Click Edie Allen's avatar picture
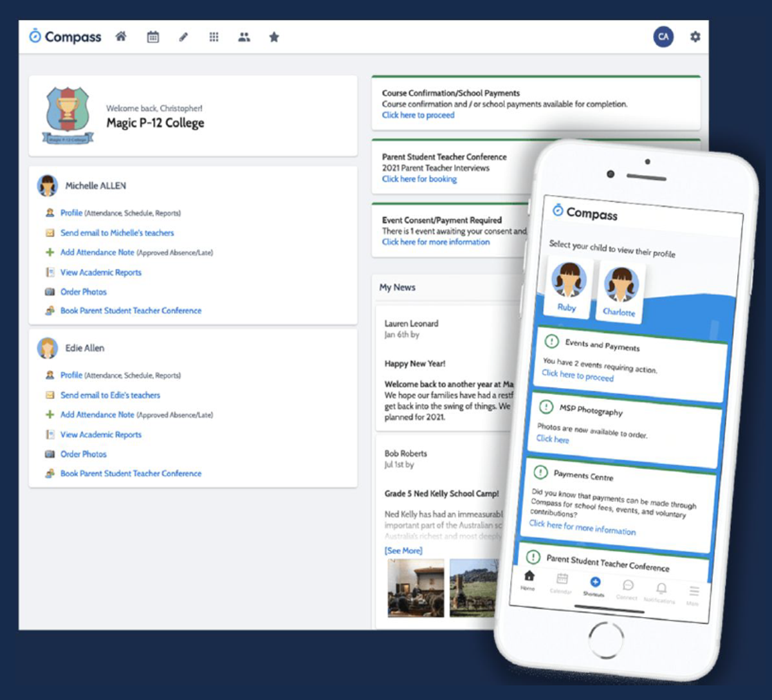Screen dimensions: 772x700 coord(48,347)
